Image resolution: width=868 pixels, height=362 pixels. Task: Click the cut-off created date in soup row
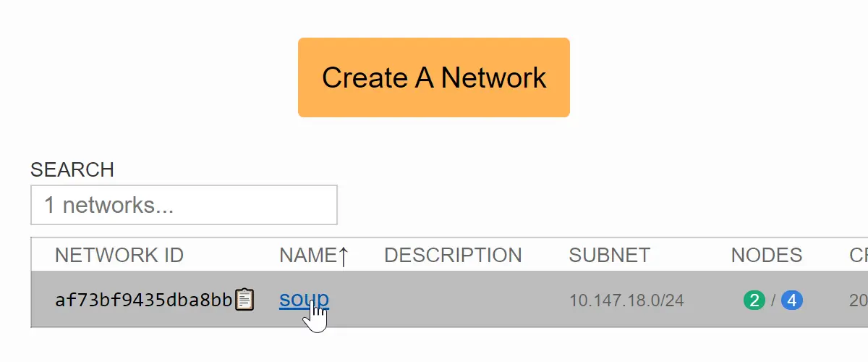pyautogui.click(x=858, y=300)
